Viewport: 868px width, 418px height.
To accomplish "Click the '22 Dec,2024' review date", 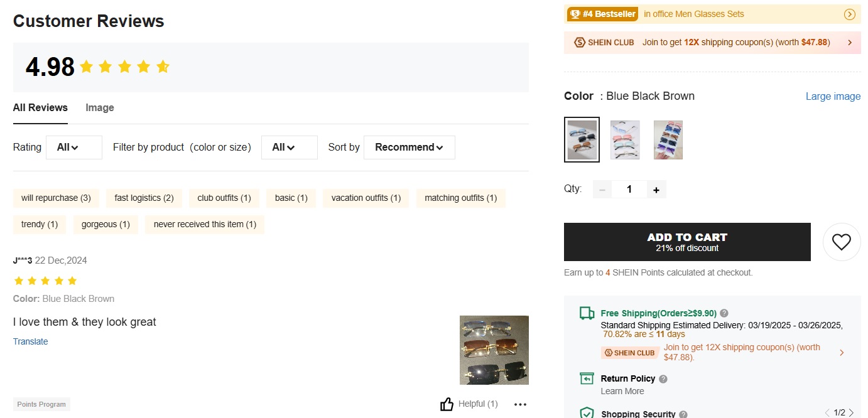I will coord(61,260).
